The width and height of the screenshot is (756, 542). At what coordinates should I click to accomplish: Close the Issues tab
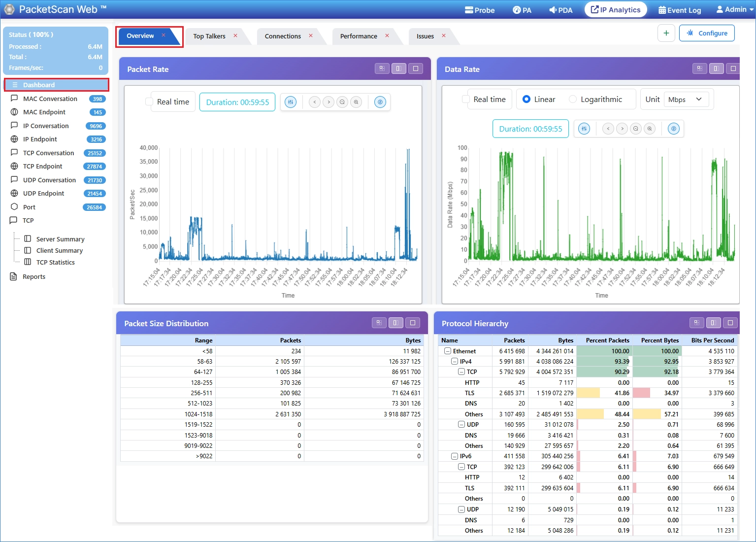pyautogui.click(x=444, y=35)
